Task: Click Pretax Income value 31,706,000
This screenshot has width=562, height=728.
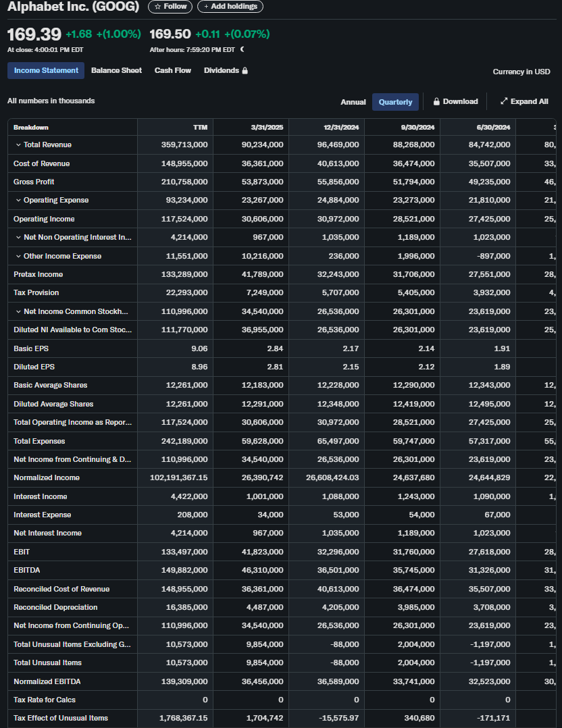Action: click(414, 274)
